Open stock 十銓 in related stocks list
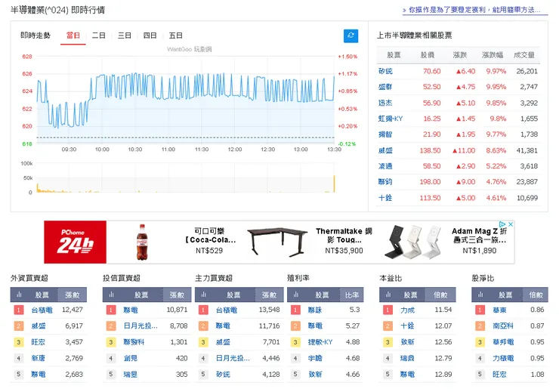559x392 pixels. pyautogui.click(x=385, y=198)
